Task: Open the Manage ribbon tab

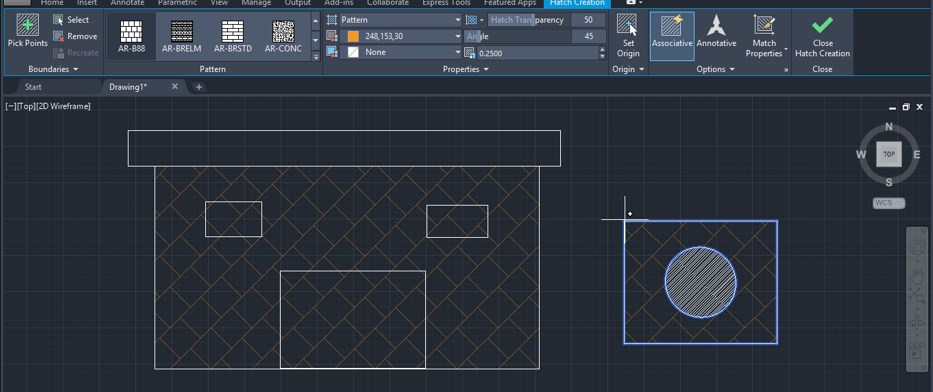Action: (256, 2)
